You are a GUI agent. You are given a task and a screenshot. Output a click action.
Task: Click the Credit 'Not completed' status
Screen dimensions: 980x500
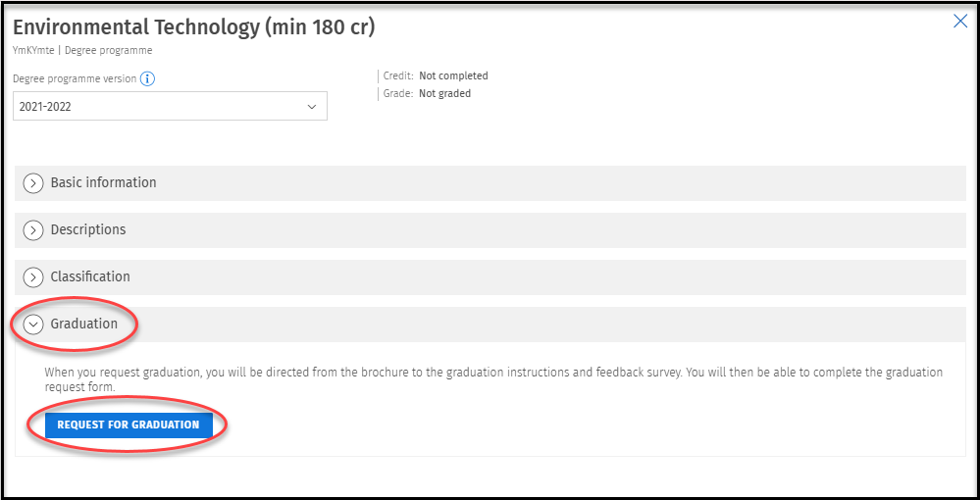tap(453, 75)
